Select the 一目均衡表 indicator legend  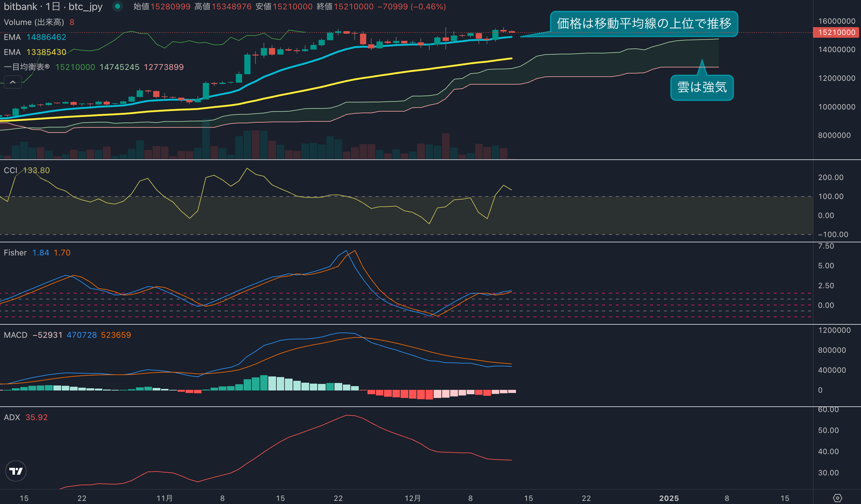(x=27, y=67)
